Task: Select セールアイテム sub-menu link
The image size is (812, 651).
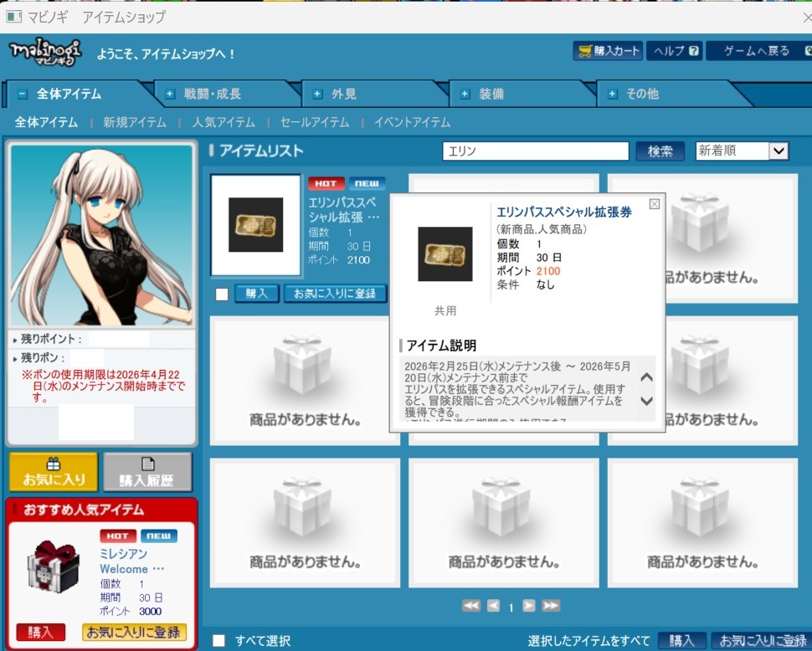Action: (x=314, y=122)
